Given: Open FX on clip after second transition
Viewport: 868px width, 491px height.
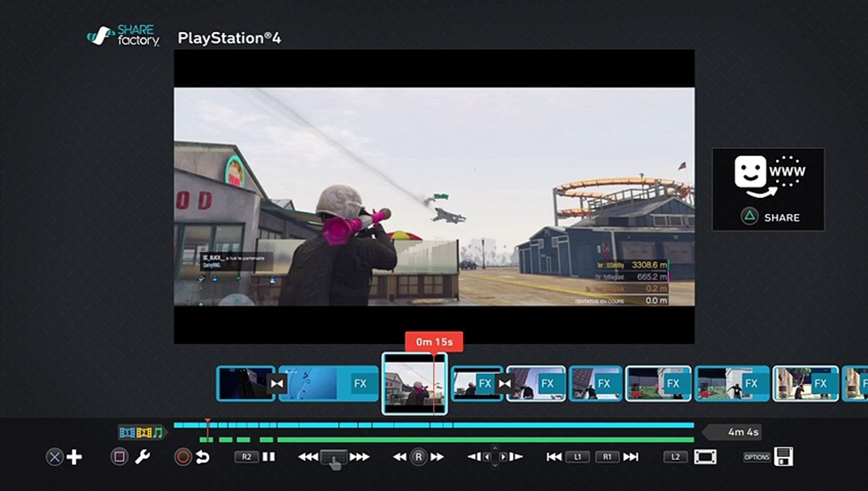Looking at the screenshot, I should click(x=547, y=384).
